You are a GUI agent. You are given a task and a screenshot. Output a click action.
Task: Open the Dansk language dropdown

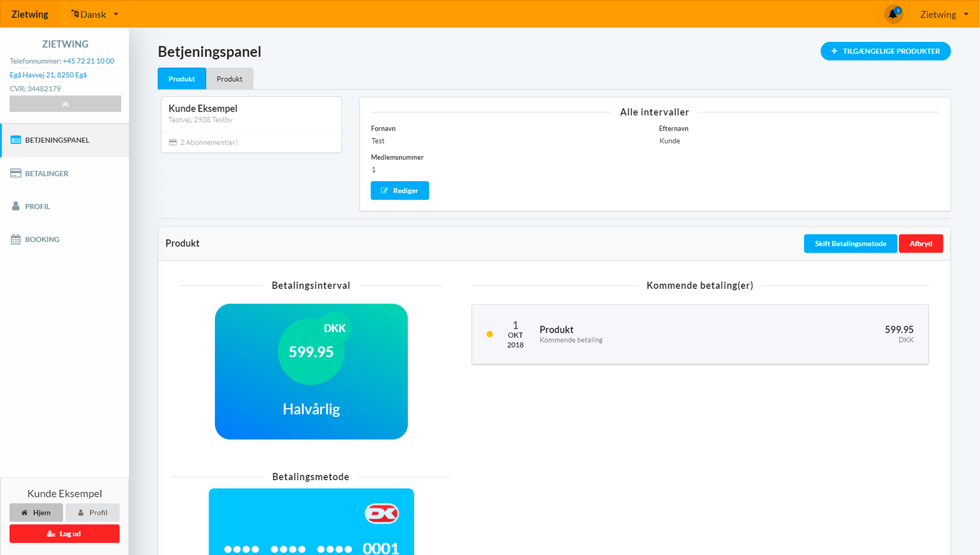(95, 13)
